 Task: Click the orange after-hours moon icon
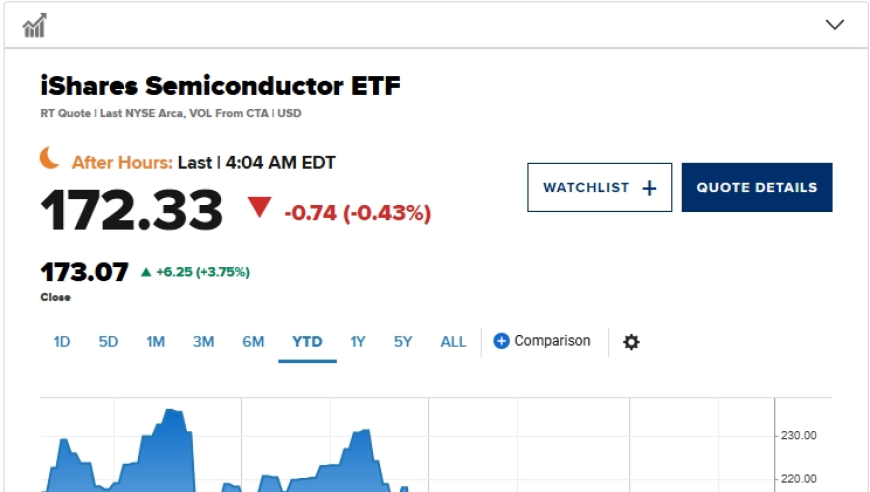click(x=49, y=158)
